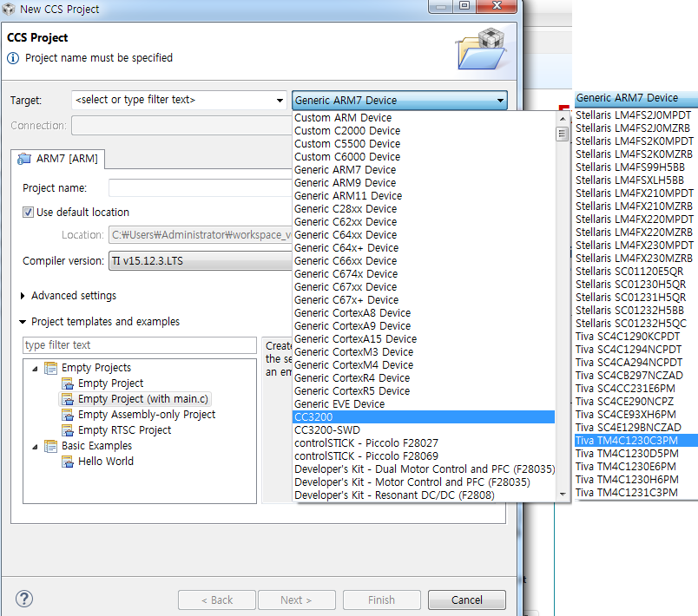Select Tiva SC4C1294NCPDT in side list
The height and width of the screenshot is (616, 698).
(x=628, y=349)
